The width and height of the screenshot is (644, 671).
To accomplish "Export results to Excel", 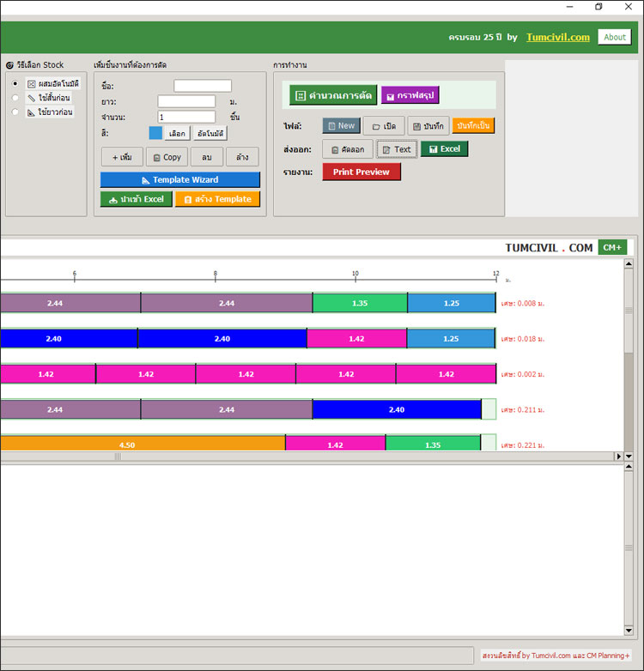I will [x=444, y=148].
